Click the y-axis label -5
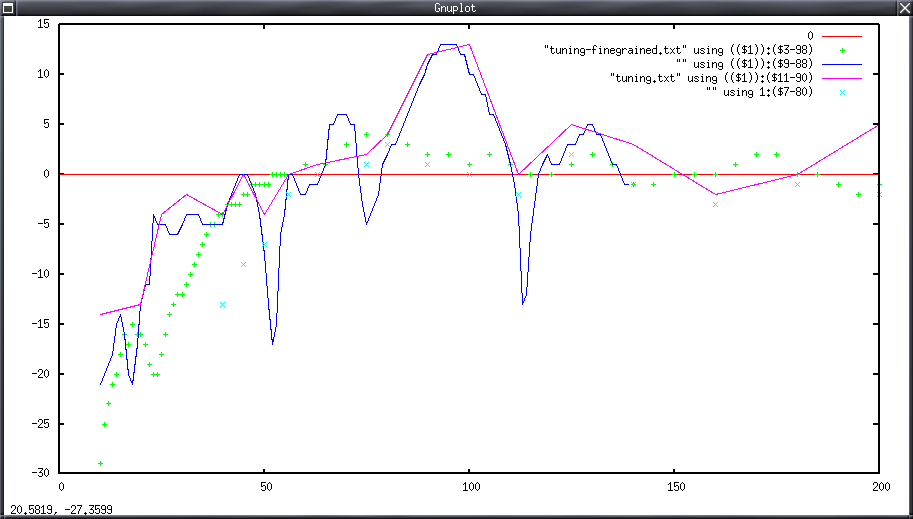 [x=44, y=224]
